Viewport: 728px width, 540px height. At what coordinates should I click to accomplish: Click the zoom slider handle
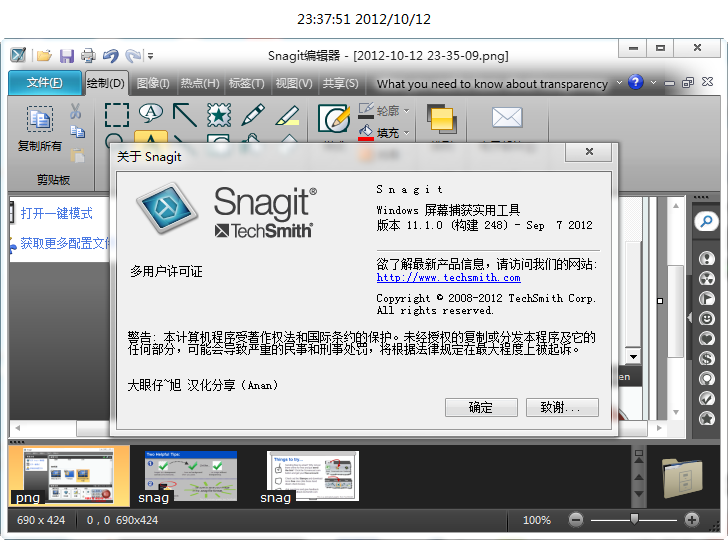click(634, 519)
